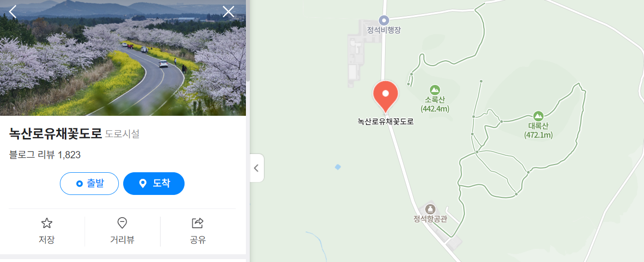Select the 소록산 mountain icon
Screen dimensions: 644x262
click(435, 90)
